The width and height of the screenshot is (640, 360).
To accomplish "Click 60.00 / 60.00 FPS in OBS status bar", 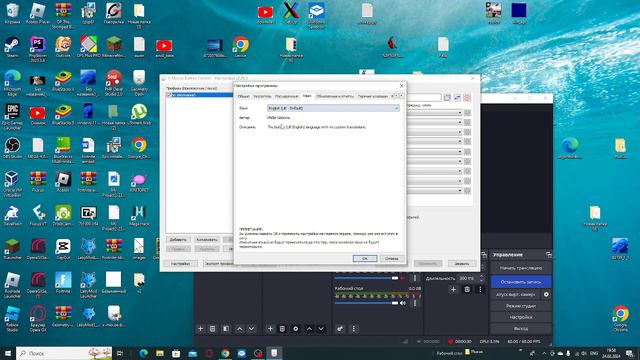I will [x=524, y=341].
